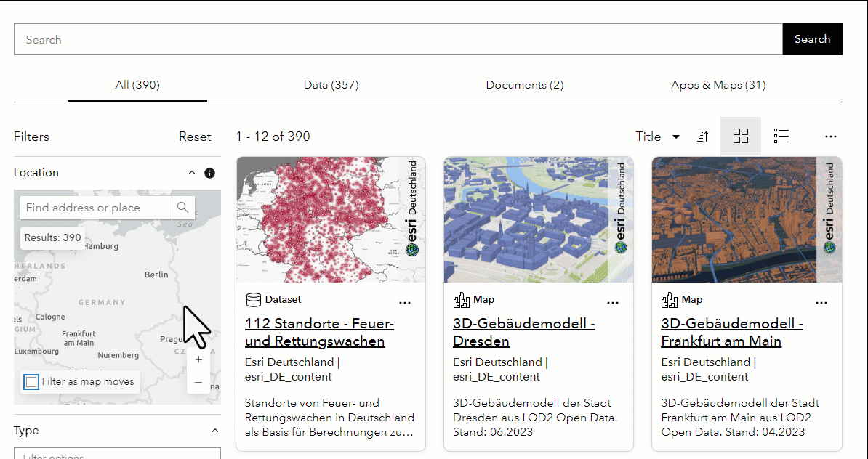868x459 pixels.
Task: Go to the Apps & Maps (31) tab
Action: coord(718,85)
